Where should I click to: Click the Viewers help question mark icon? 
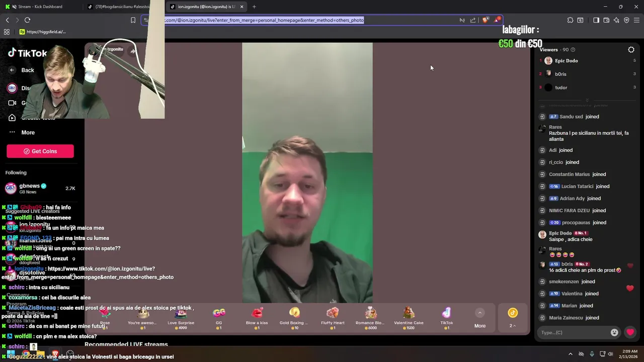click(x=573, y=50)
